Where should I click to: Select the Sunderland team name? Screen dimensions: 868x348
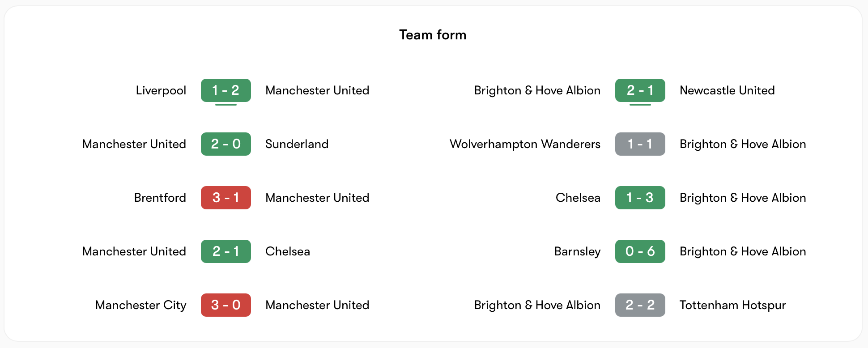pyautogui.click(x=297, y=144)
